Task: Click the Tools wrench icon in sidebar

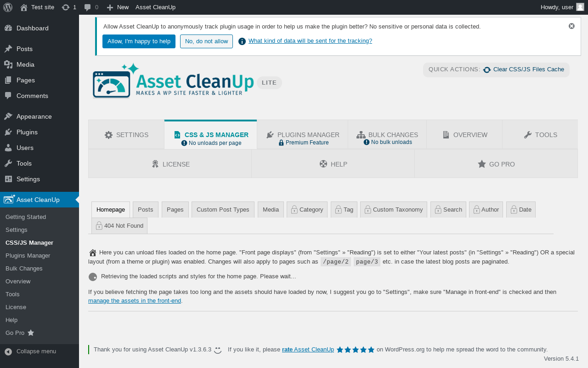Action: coord(8,163)
